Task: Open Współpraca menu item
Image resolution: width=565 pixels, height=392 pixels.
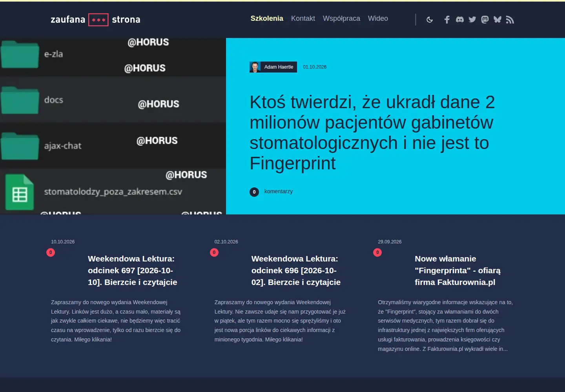Action: click(x=341, y=18)
